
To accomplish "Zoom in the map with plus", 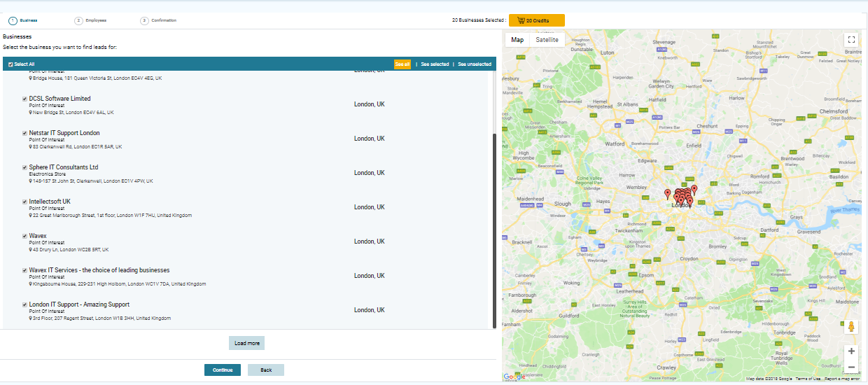I will coord(851,351).
